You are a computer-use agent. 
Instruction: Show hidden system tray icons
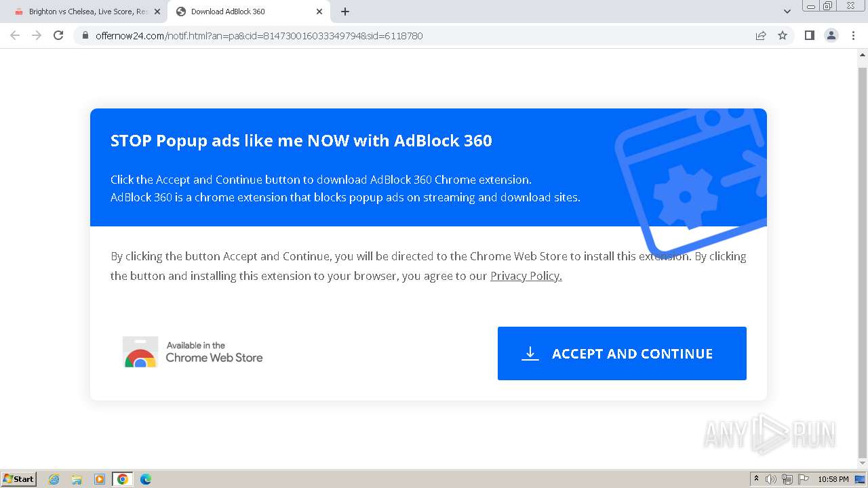click(x=756, y=479)
